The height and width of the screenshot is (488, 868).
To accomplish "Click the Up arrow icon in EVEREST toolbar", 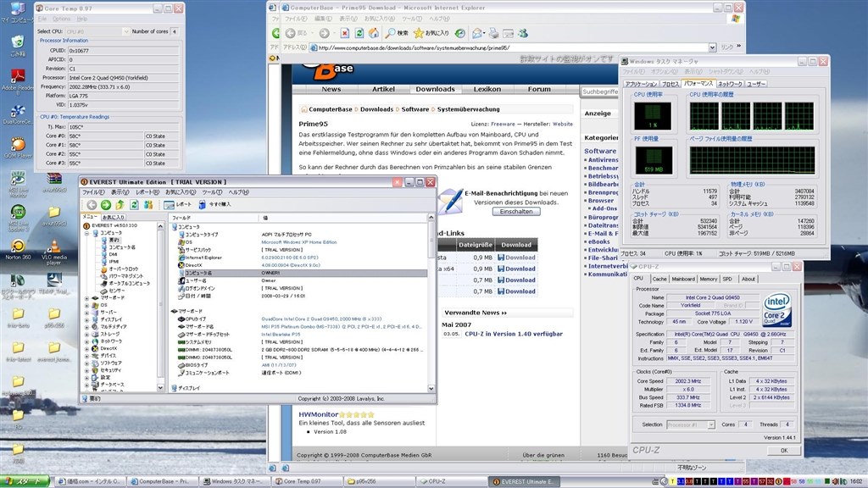I will 120,205.
